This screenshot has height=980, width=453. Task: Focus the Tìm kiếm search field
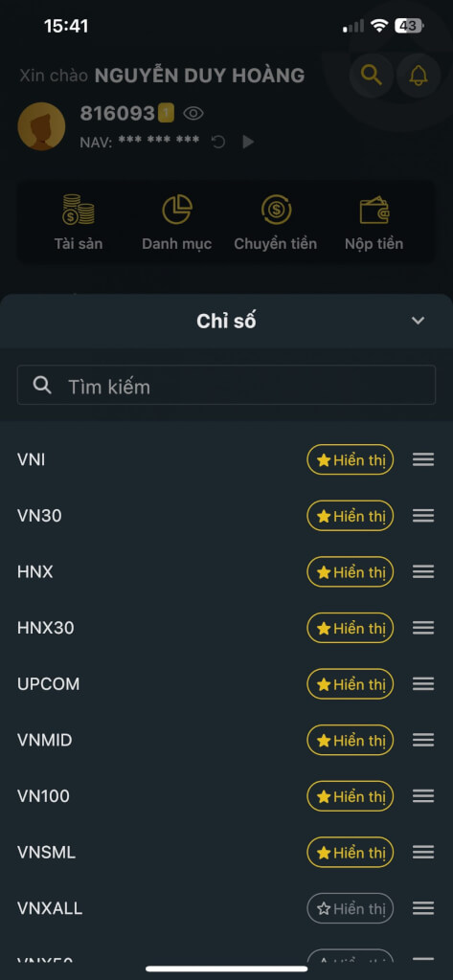tap(226, 385)
